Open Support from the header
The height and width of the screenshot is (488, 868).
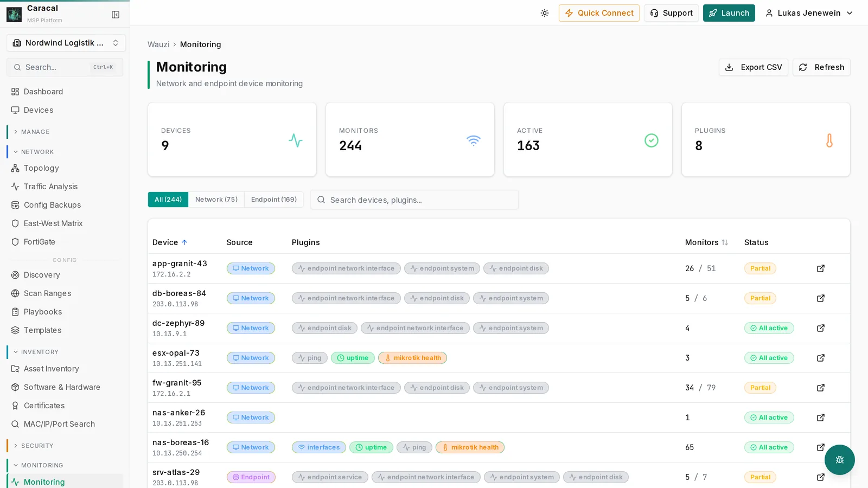coord(671,13)
